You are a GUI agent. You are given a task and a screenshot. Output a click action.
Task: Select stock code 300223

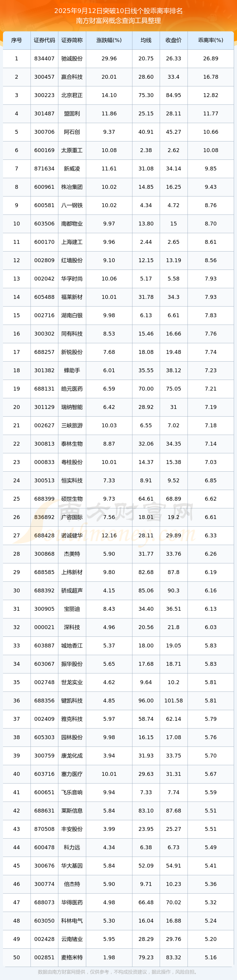click(x=44, y=95)
